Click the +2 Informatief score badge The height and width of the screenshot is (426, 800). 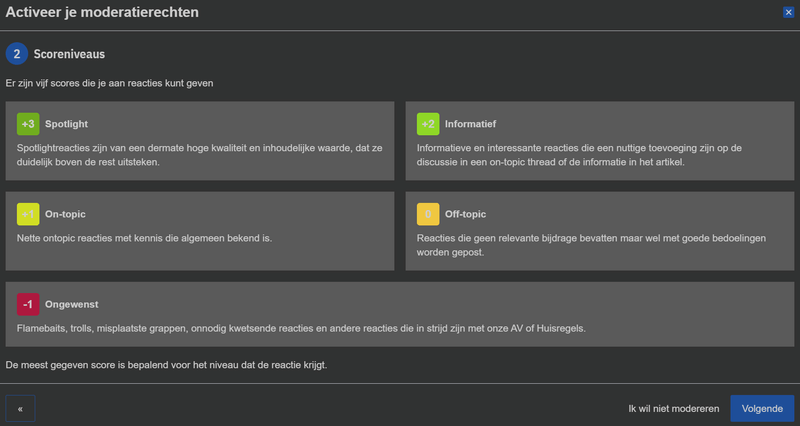(428, 124)
